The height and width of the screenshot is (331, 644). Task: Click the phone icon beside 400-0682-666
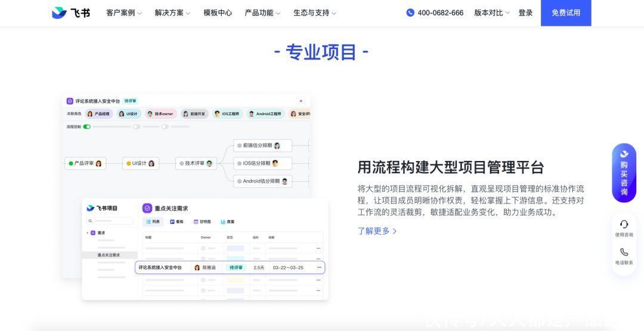click(410, 13)
